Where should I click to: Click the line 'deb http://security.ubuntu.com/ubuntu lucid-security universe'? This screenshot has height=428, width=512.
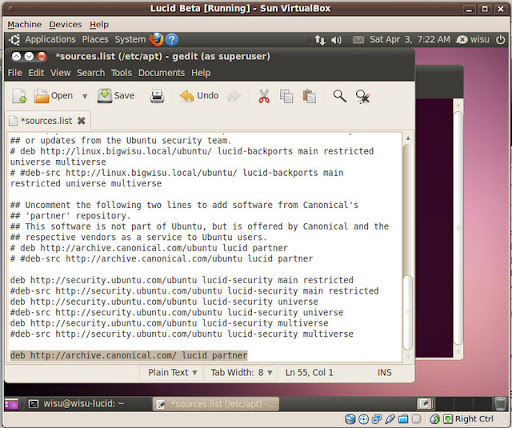tap(164, 302)
